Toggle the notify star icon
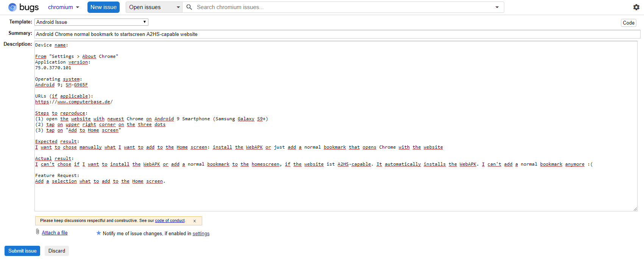The height and width of the screenshot is (259, 644). (99, 233)
